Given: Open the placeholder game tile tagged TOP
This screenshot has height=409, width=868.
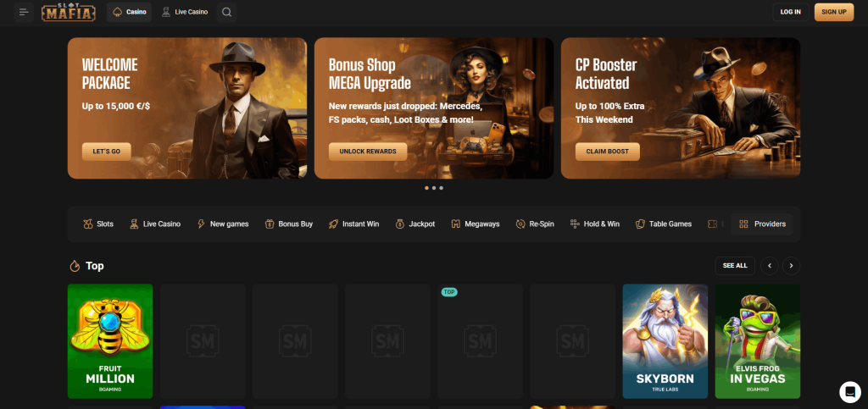Looking at the screenshot, I should click(x=480, y=341).
